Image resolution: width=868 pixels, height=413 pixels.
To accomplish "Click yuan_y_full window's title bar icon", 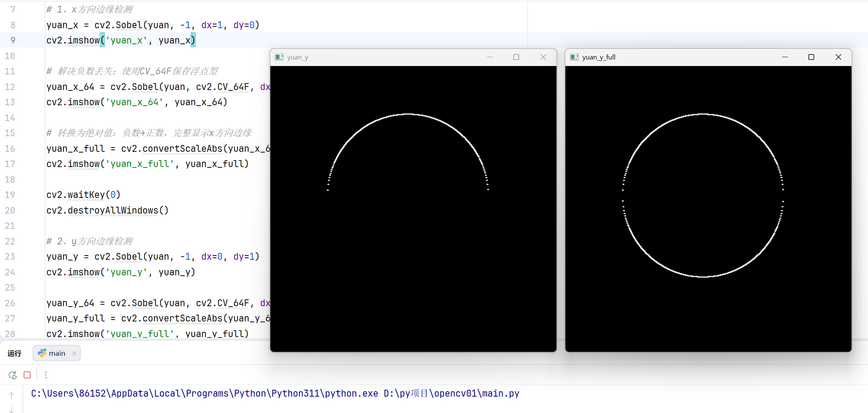I will tap(574, 57).
